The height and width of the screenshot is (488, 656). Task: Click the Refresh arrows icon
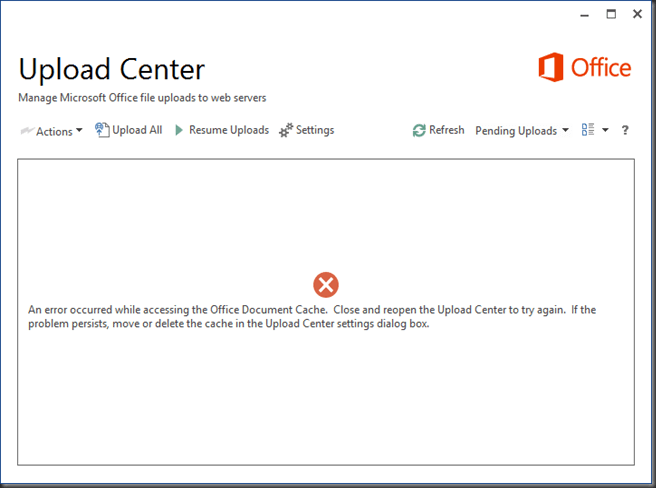(x=419, y=131)
